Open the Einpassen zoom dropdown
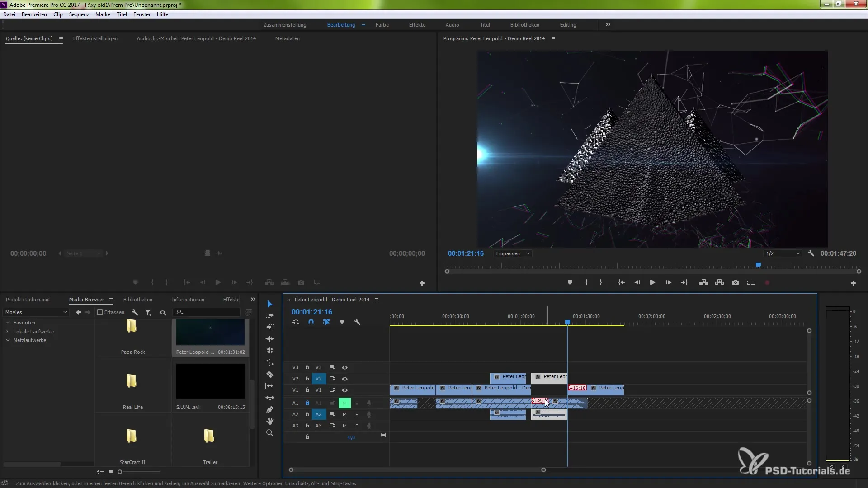The image size is (868, 488). coord(513,253)
